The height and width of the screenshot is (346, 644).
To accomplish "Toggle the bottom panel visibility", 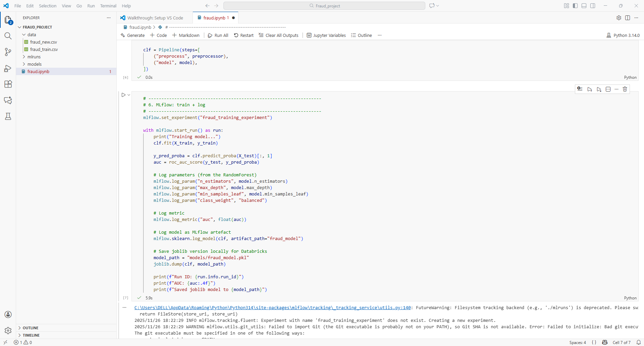I will pyautogui.click(x=584, y=6).
